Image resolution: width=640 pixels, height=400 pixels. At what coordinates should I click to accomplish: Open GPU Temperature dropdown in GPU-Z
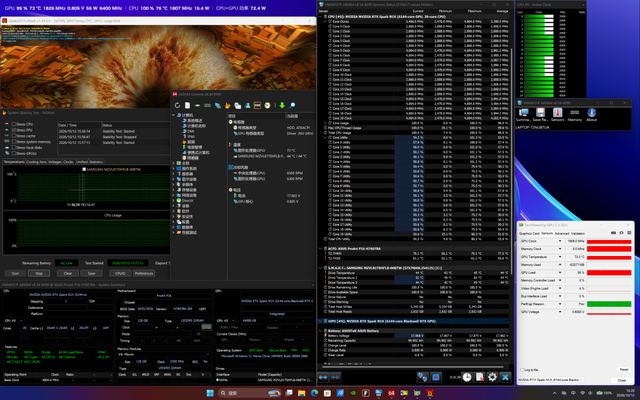pyautogui.click(x=560, y=257)
